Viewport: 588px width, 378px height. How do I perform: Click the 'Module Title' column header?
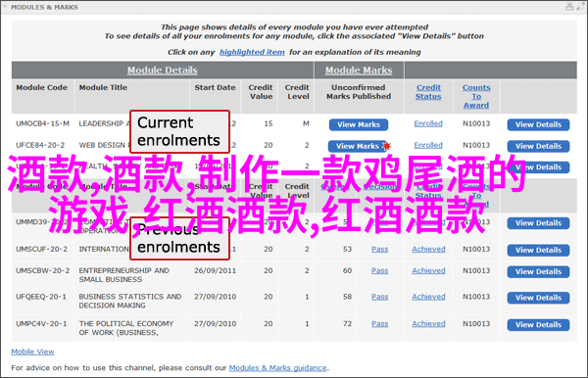[x=103, y=87]
